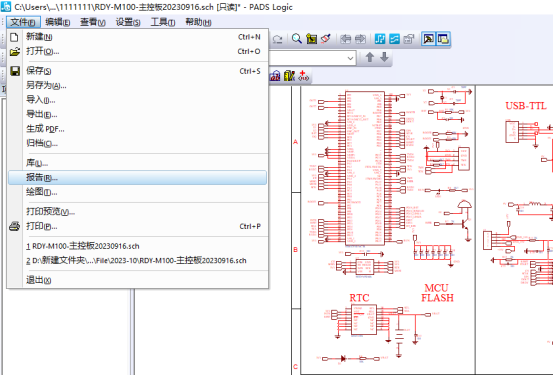Click the gray down arrow beside combo box

[384, 57]
